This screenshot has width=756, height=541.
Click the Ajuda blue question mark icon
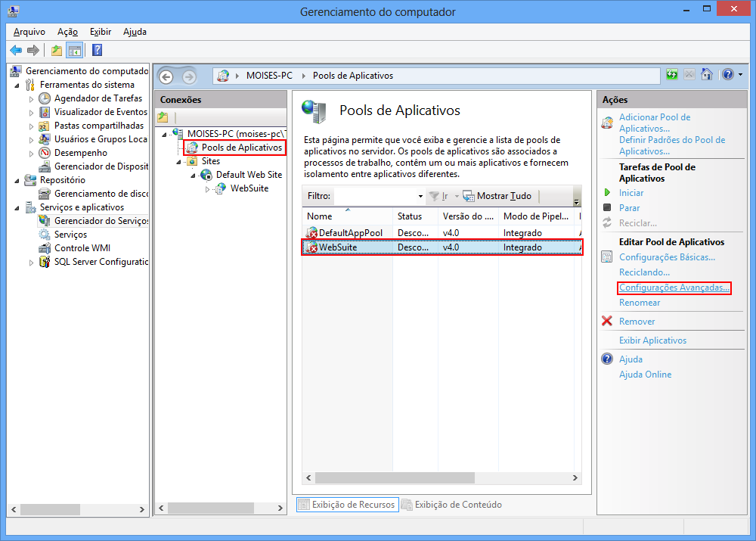click(607, 359)
